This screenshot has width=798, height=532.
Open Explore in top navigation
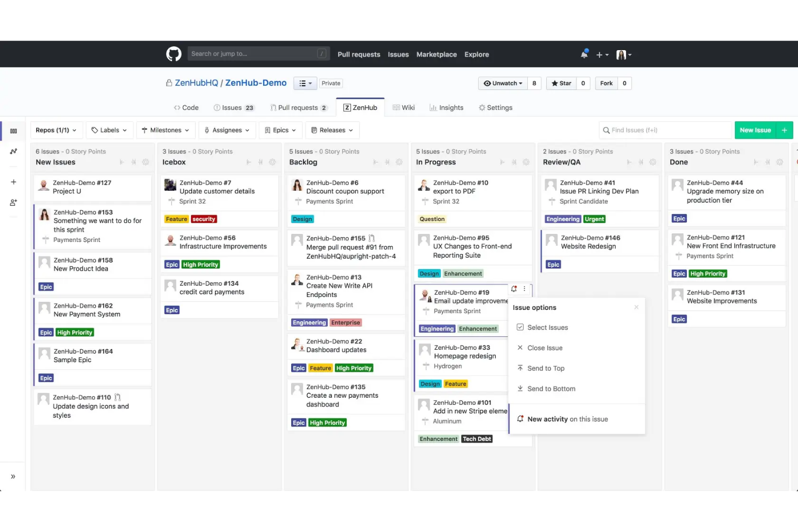[477, 54]
